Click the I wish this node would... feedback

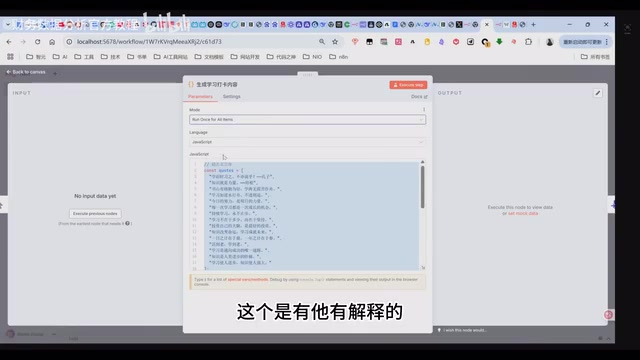pos(462,330)
